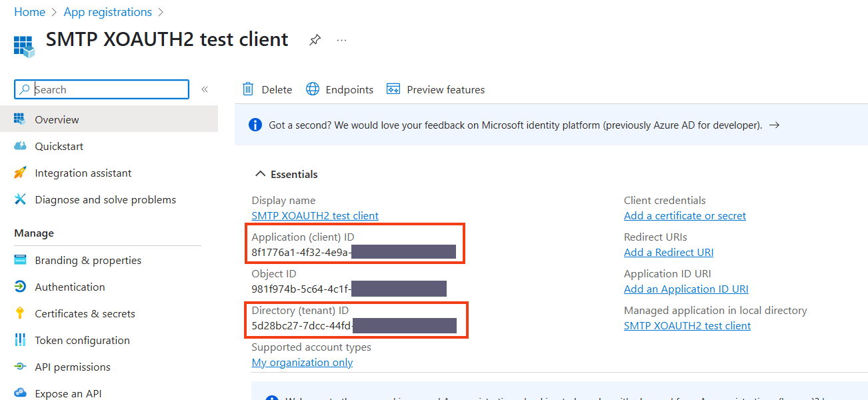
Task: Click the Quickstart cloud icon
Action: coord(20,146)
